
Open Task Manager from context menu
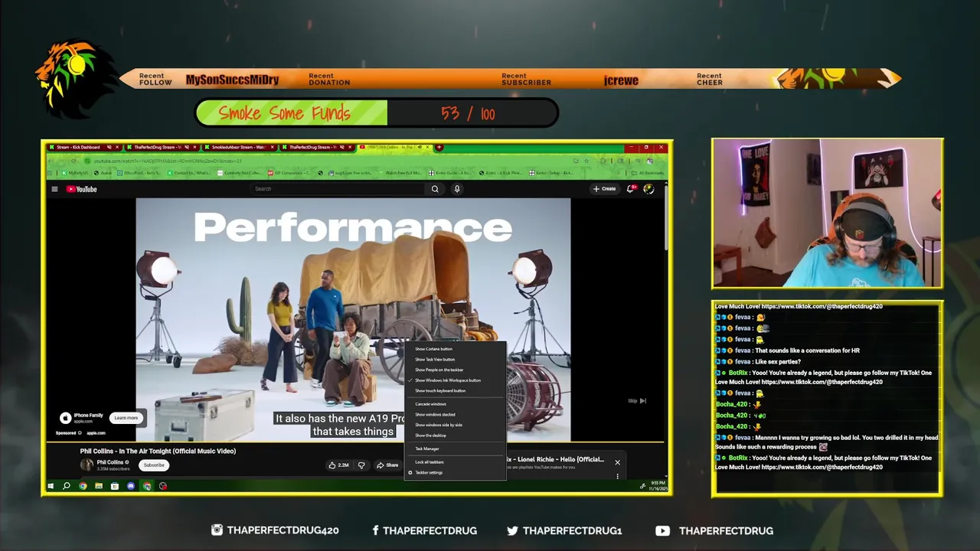455,448
